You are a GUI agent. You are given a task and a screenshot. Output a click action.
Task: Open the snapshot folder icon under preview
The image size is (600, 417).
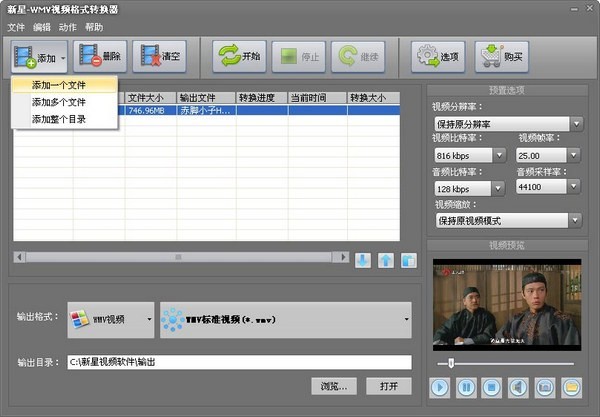point(571,386)
